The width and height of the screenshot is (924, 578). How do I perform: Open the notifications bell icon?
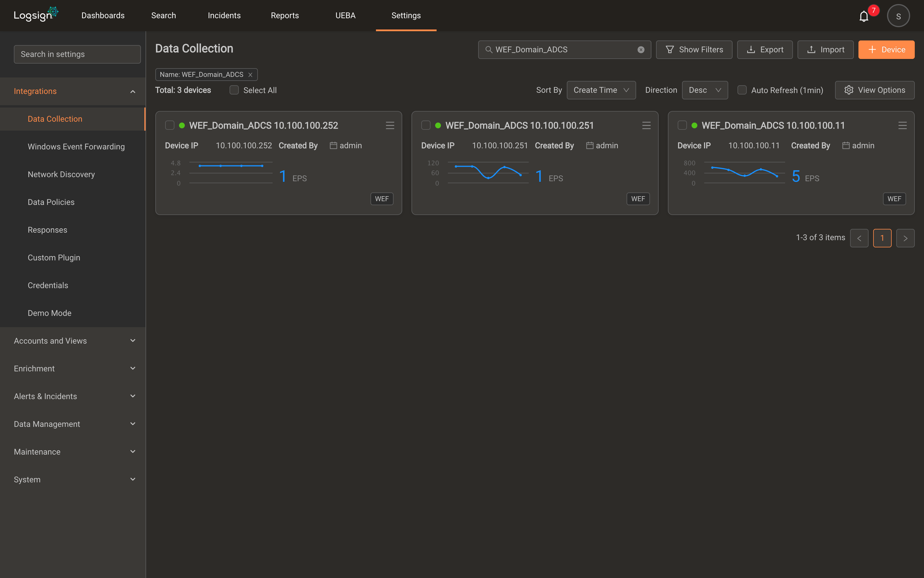click(x=864, y=16)
